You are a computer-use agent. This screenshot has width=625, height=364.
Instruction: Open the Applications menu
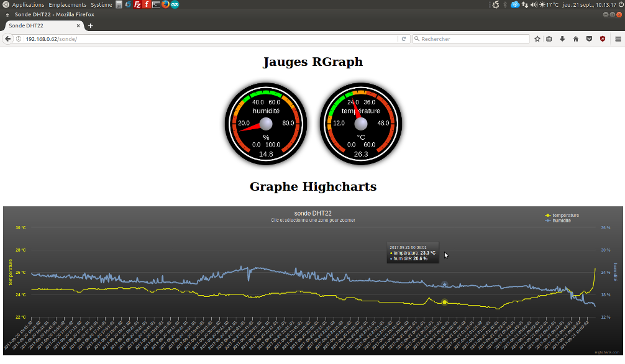point(27,4)
